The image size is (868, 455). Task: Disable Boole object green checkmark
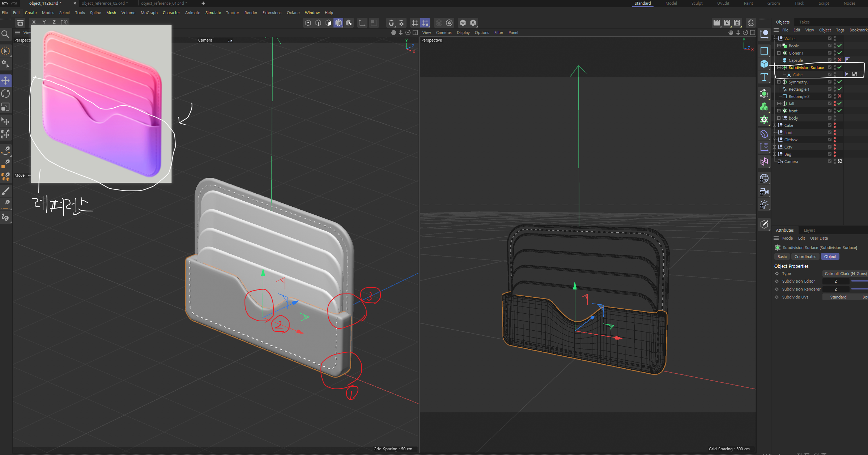coord(839,46)
